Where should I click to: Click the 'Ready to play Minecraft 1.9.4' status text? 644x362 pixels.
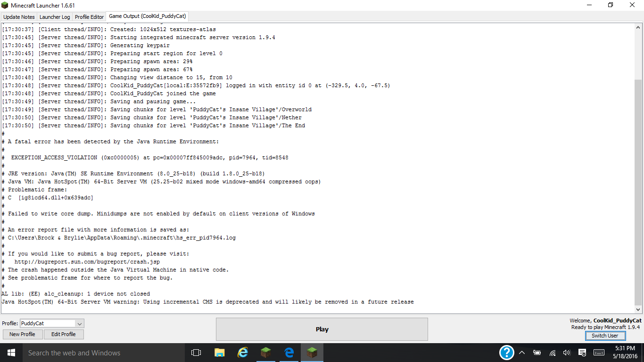605,327
